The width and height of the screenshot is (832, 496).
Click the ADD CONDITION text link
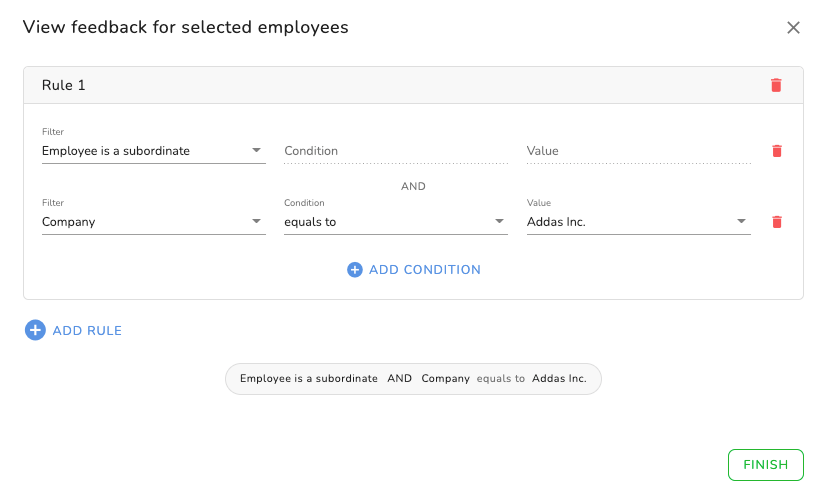pyautogui.click(x=425, y=270)
